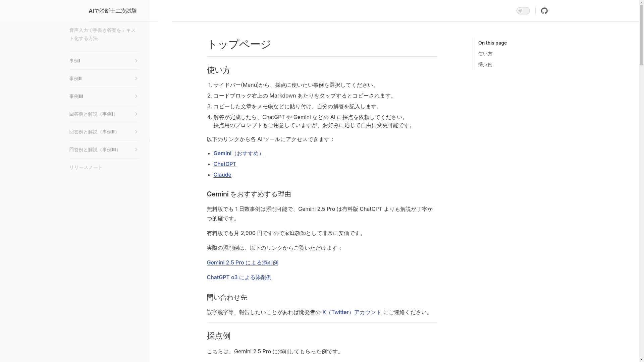Expand the 事例II sidebar chevron
Image resolution: width=644 pixels, height=362 pixels.
(136, 78)
